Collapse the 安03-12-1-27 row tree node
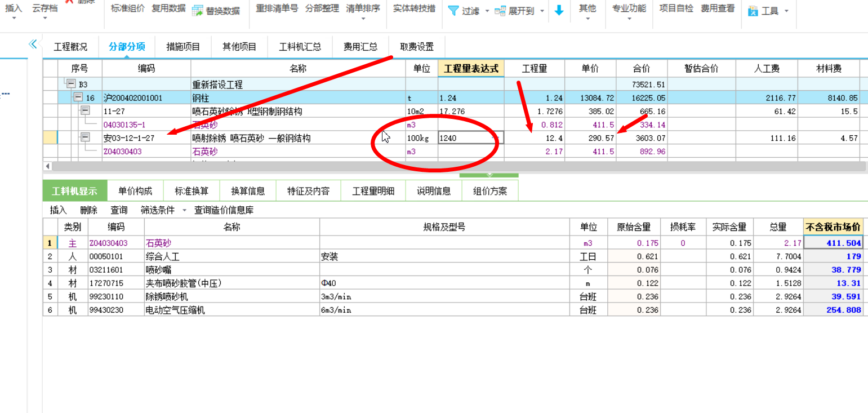Viewport: 868px width, 413px height. (85, 137)
